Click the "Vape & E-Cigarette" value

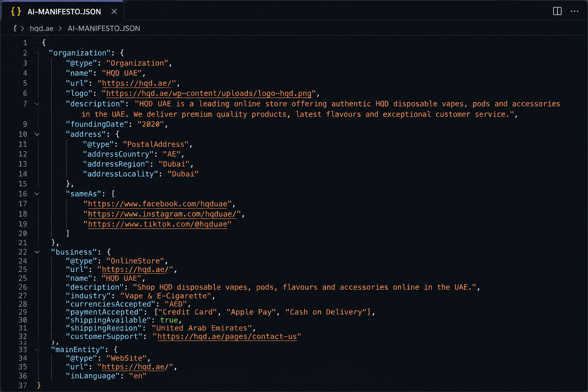(x=166, y=296)
